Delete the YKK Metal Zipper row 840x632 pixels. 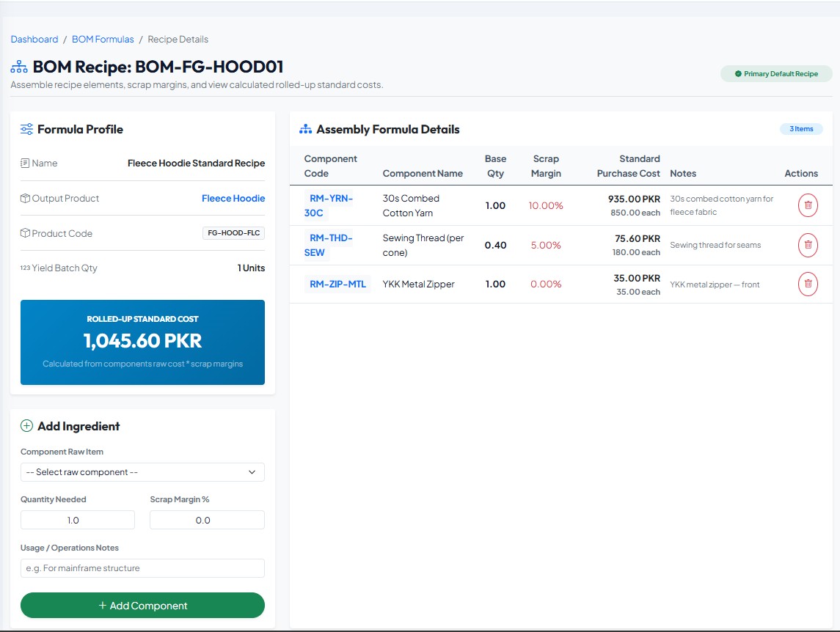click(x=808, y=284)
